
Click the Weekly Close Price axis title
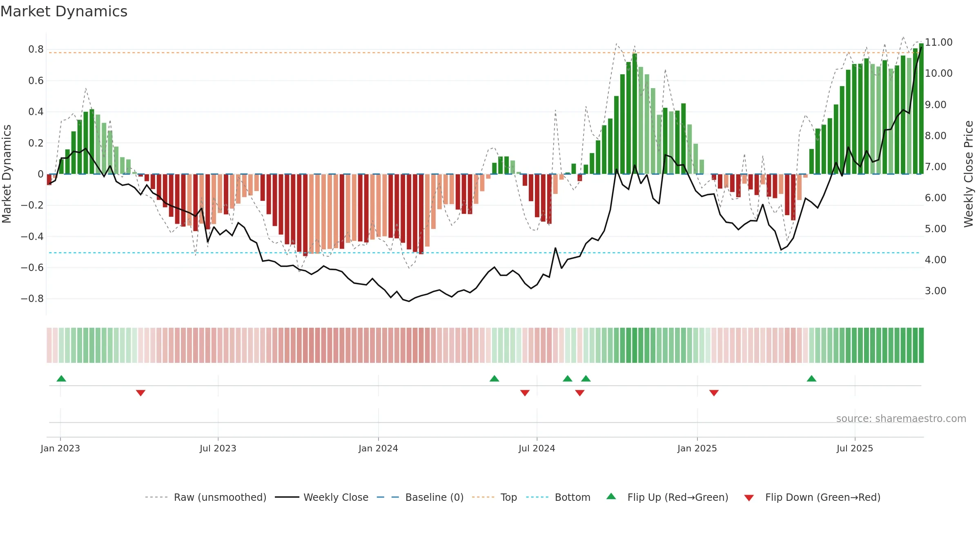click(x=969, y=174)
